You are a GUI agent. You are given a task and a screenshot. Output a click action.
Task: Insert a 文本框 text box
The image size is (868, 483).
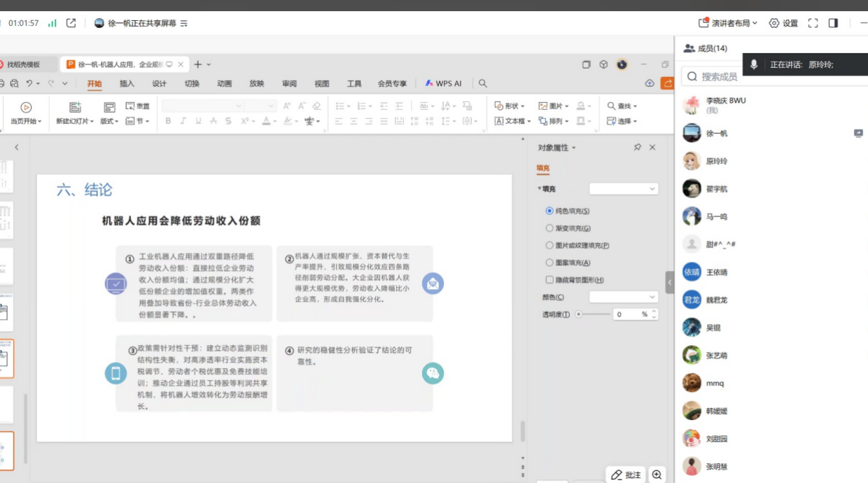point(510,121)
